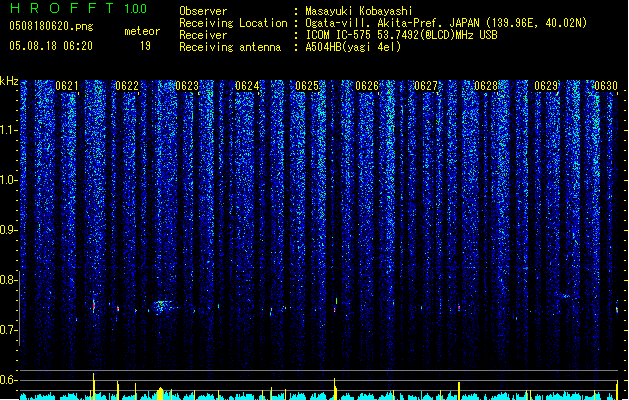Click the 0626 time marker
Viewport: 629px width, 400px height.
pyautogui.click(x=367, y=86)
